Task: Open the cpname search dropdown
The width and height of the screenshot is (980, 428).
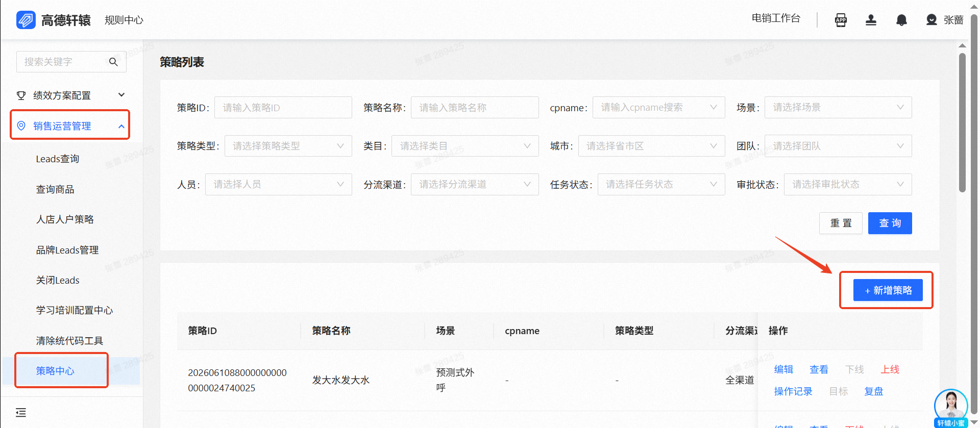Action: (658, 108)
